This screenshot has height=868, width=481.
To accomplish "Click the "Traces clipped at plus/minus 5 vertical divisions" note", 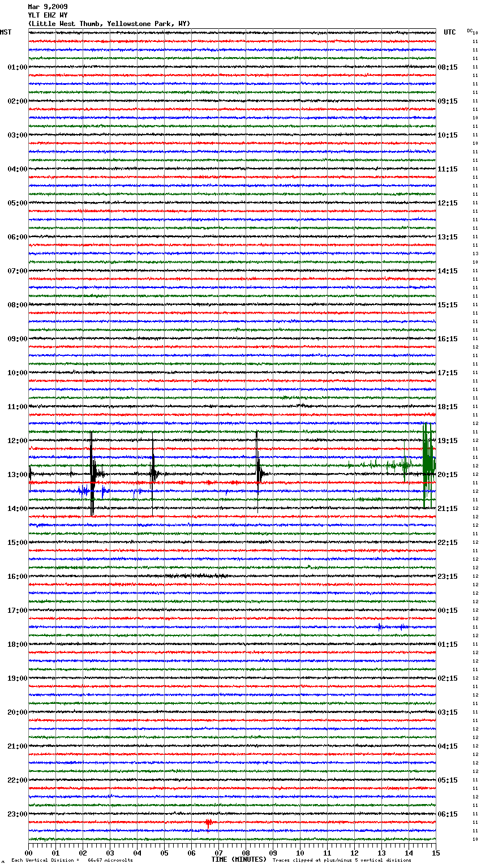I will [342, 860].
